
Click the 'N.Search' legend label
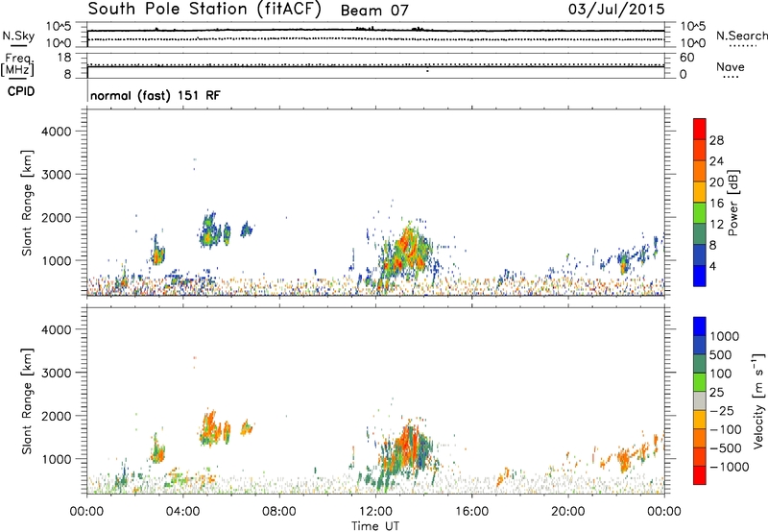pos(741,36)
